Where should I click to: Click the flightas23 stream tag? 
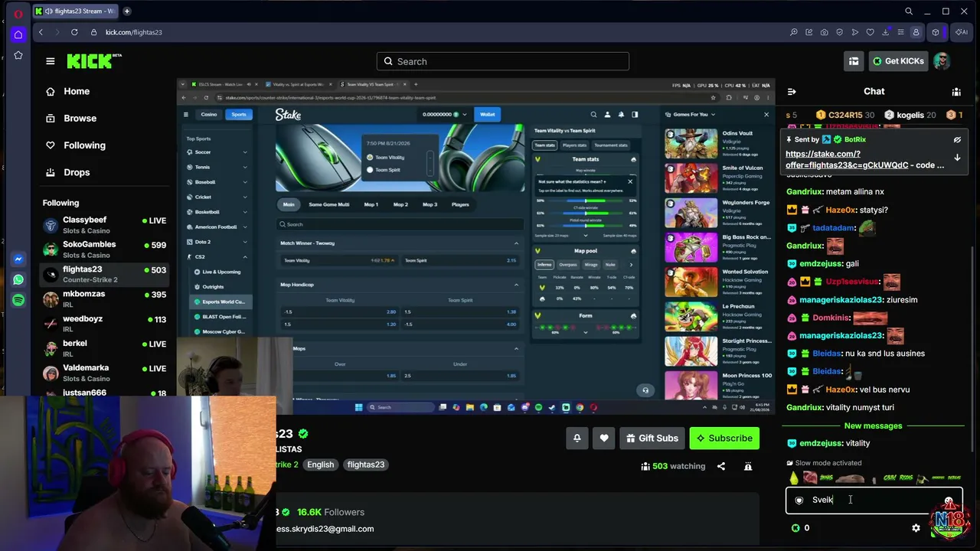pyautogui.click(x=365, y=465)
